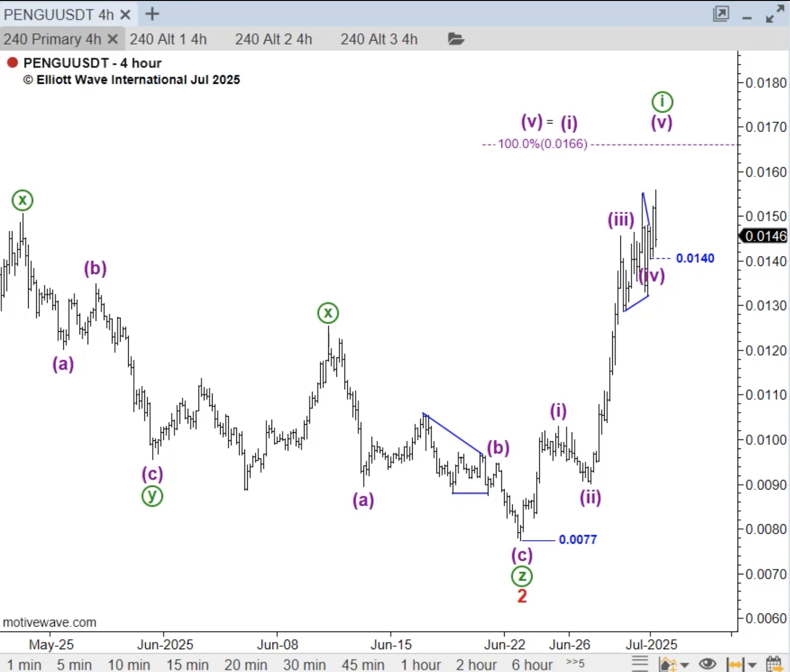Click the calendar go-to-date icon
This screenshot has width=790, height=672.
(774, 664)
